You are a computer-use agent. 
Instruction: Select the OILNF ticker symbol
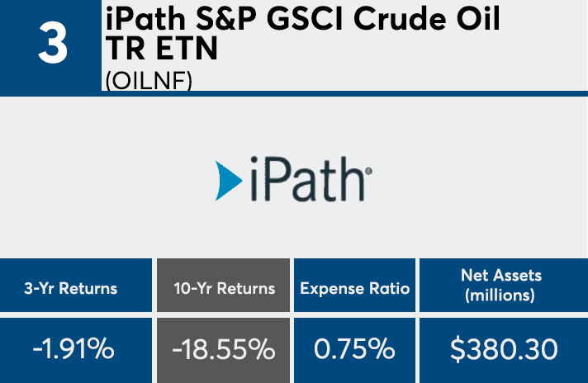tap(149, 82)
